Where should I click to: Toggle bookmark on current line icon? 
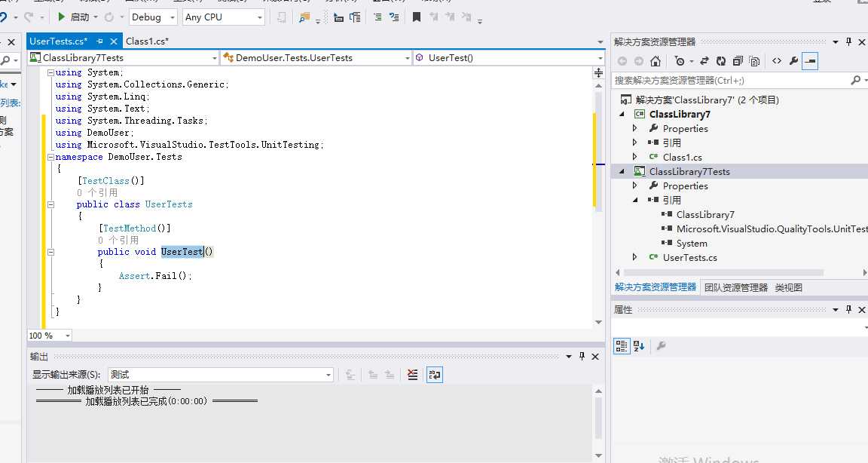(417, 17)
